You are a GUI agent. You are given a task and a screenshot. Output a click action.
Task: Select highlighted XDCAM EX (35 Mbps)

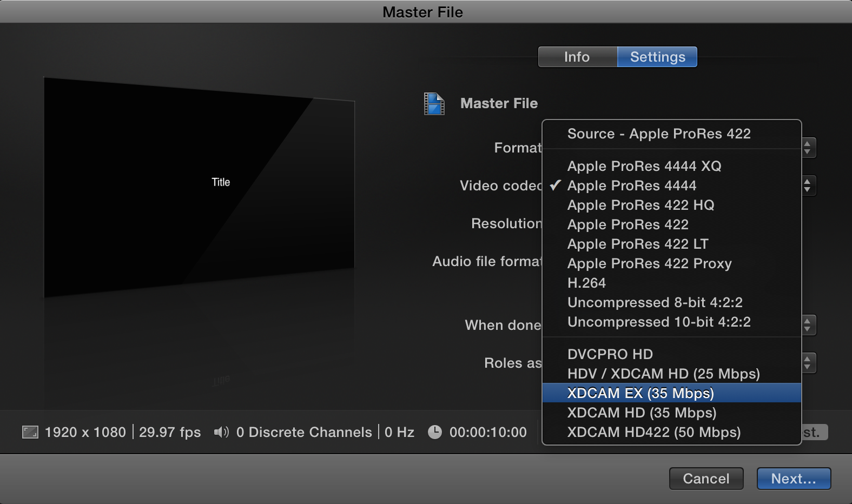[x=671, y=393]
